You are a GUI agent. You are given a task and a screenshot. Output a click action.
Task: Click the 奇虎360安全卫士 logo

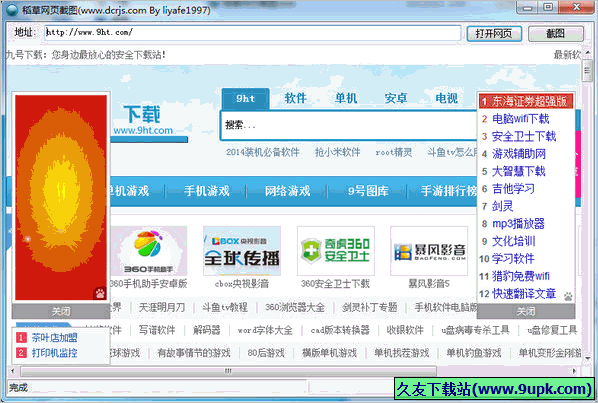pos(336,251)
